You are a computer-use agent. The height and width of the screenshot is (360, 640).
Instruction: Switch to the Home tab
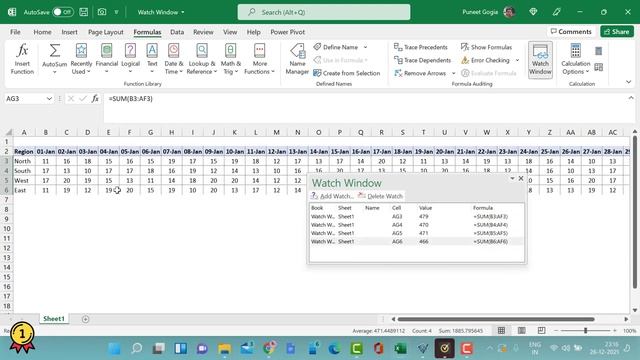(x=42, y=32)
